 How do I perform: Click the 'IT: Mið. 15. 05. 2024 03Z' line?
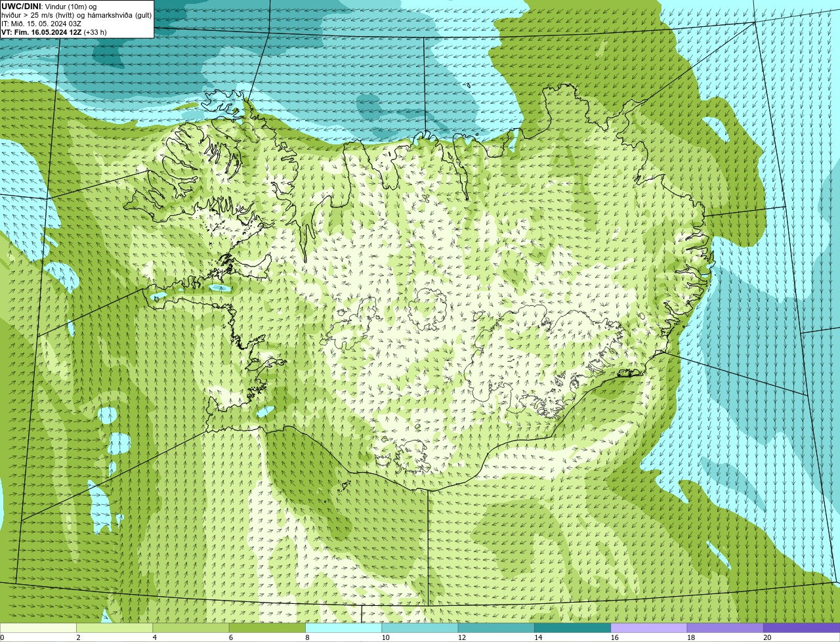(x=41, y=24)
